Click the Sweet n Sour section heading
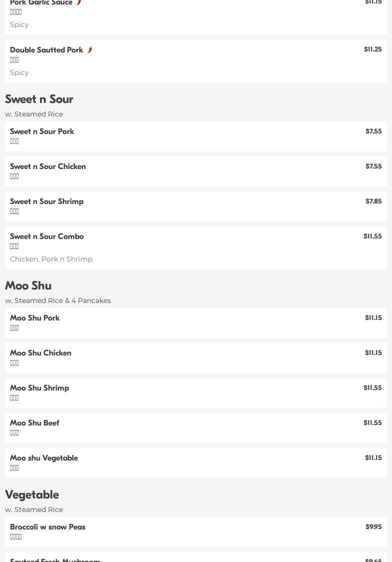Screen dimensions: 392x562 coord(39,99)
